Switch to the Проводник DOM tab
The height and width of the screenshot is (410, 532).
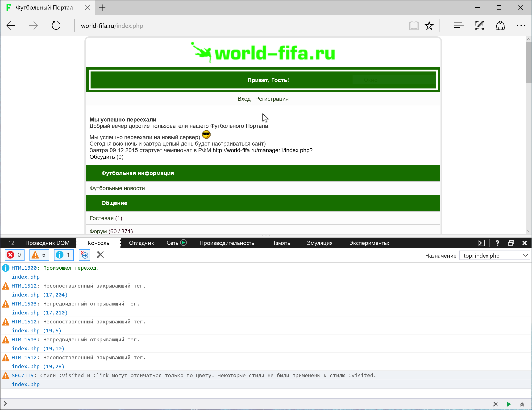coord(47,243)
